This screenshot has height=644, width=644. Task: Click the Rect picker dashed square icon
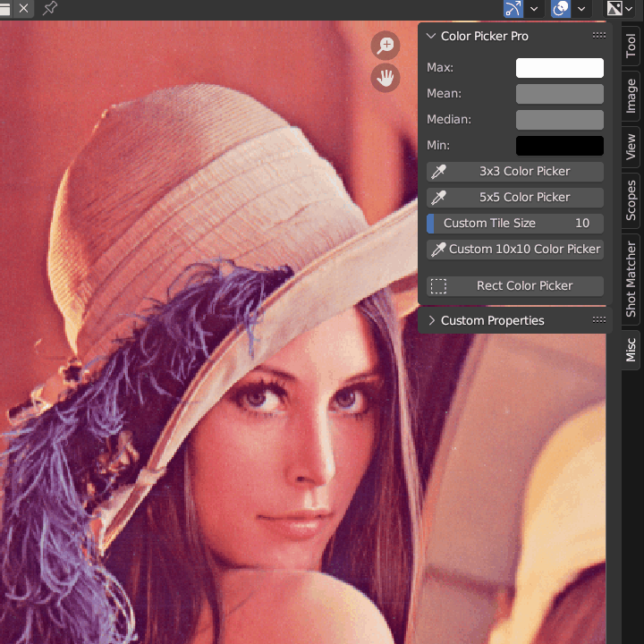[438, 286]
